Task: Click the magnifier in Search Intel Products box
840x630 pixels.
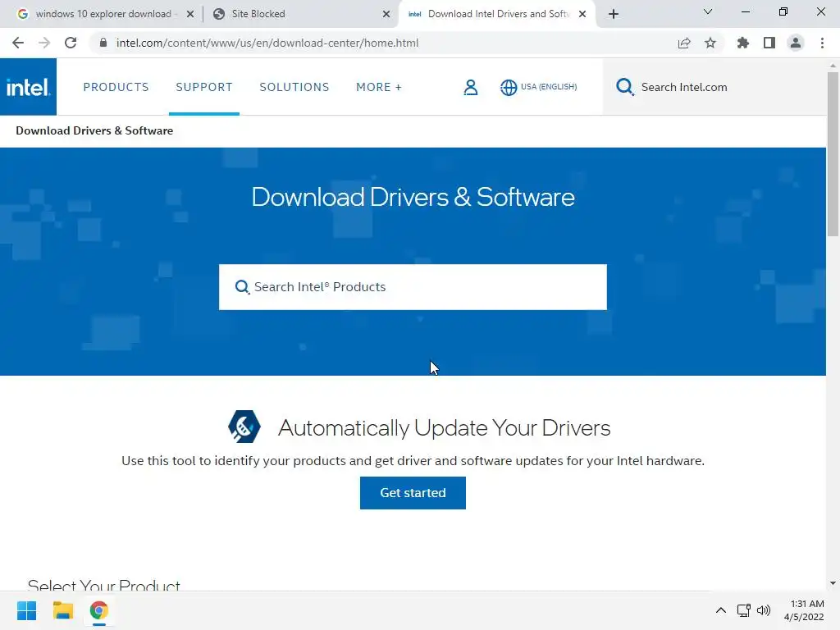Action: 242,287
